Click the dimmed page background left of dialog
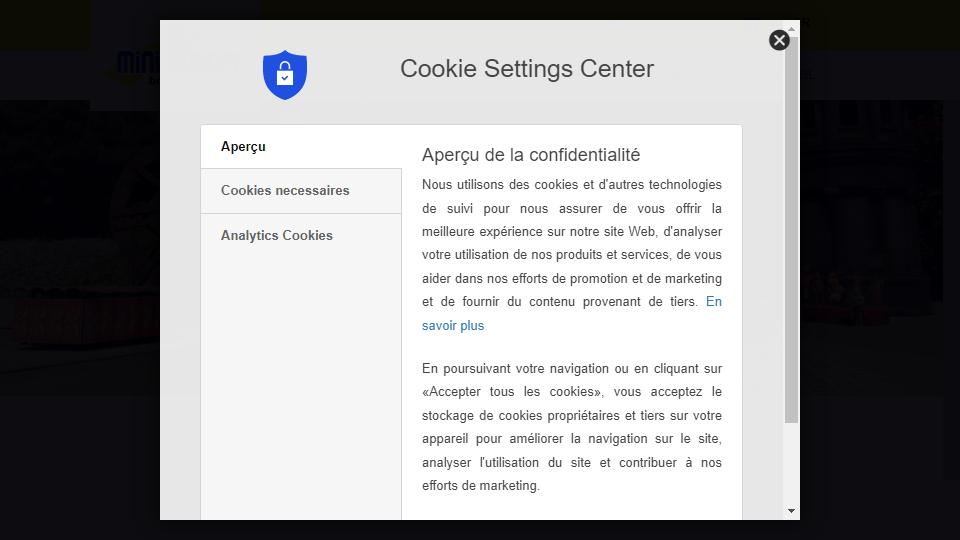This screenshot has width=960, height=540. 80,306
